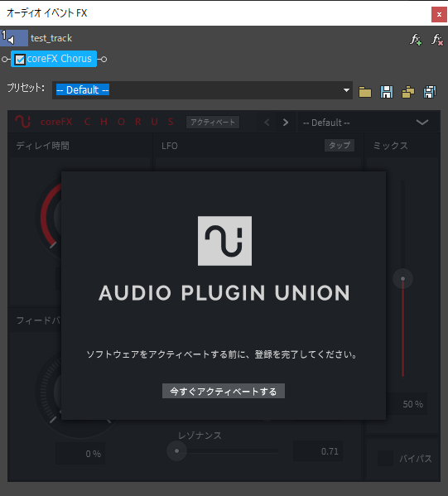Click the ディレイ時間 section label

(43, 146)
